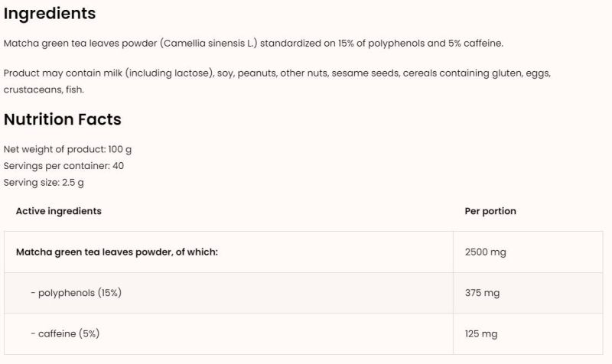Image resolution: width=612 pixels, height=364 pixels.
Task: Click the 'Per portion' column header
Action: (490, 211)
